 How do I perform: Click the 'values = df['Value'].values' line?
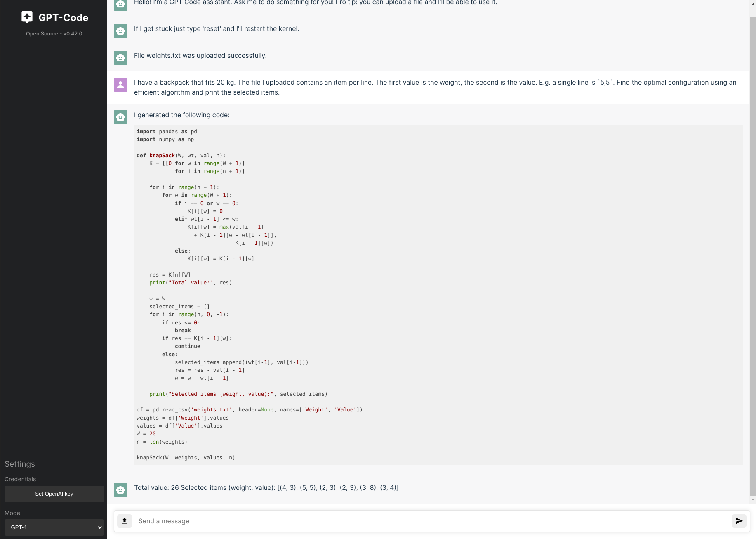pyautogui.click(x=179, y=426)
